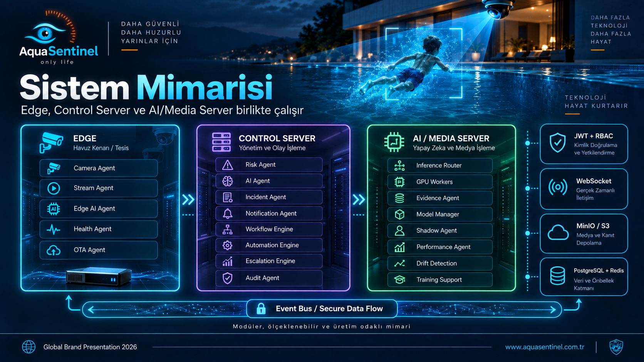Select the Evidence Agent row

[x=440, y=198]
